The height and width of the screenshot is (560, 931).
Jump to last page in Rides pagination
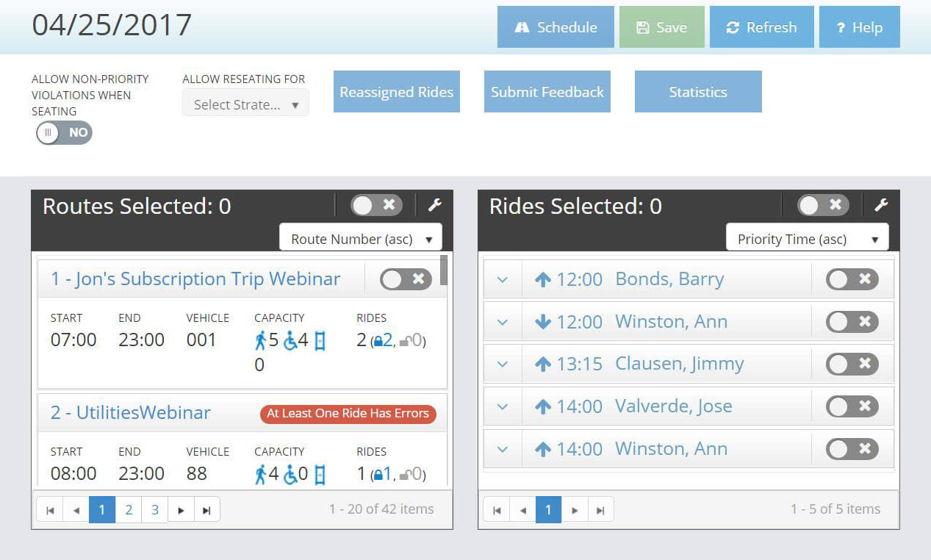[x=600, y=509]
